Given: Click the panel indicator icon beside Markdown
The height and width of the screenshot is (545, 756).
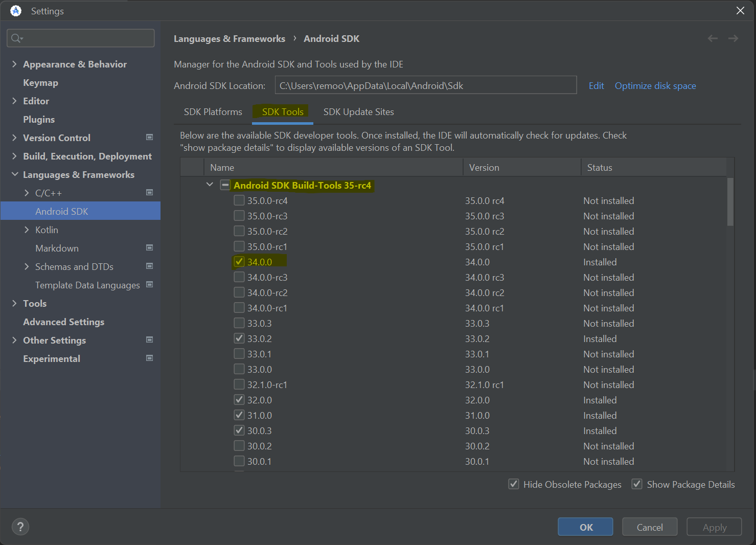Looking at the screenshot, I should pyautogui.click(x=149, y=247).
